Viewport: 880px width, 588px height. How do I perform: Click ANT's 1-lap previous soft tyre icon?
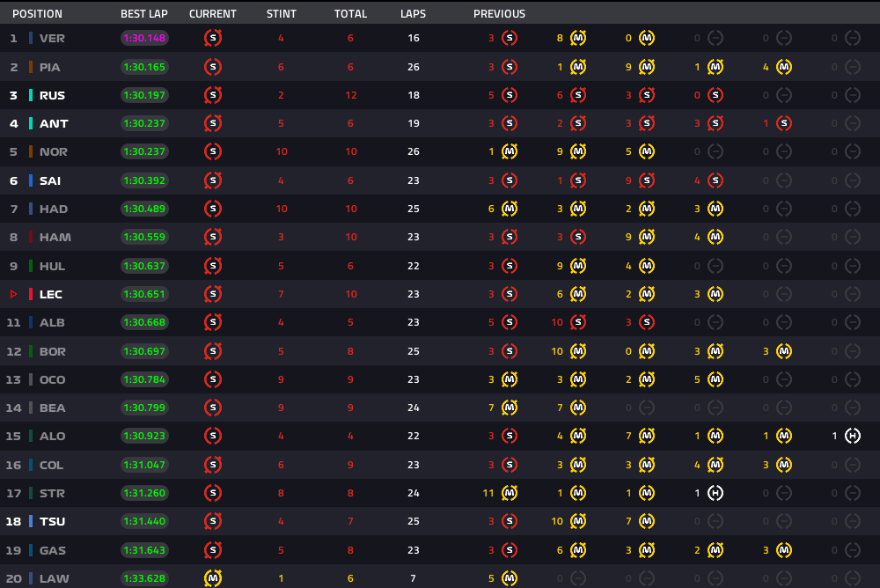click(x=783, y=123)
